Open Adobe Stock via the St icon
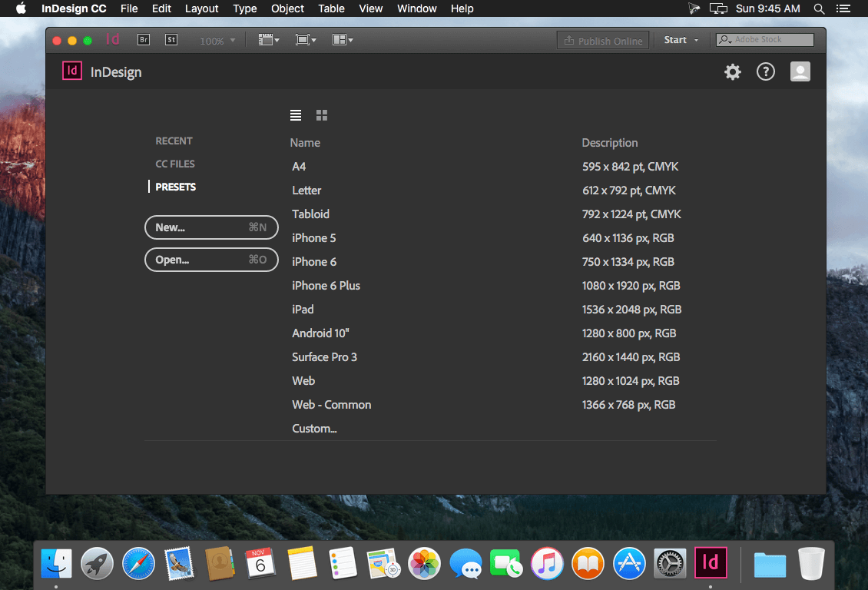 (x=171, y=40)
